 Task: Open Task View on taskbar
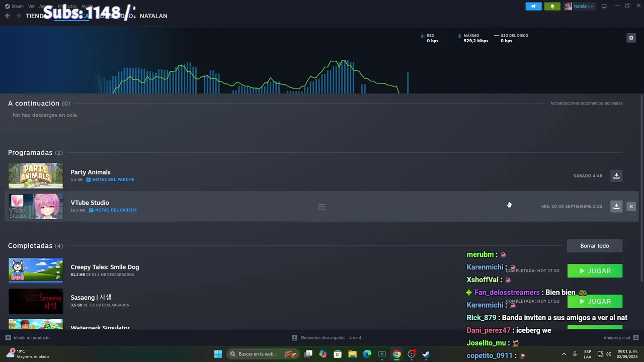click(x=308, y=354)
